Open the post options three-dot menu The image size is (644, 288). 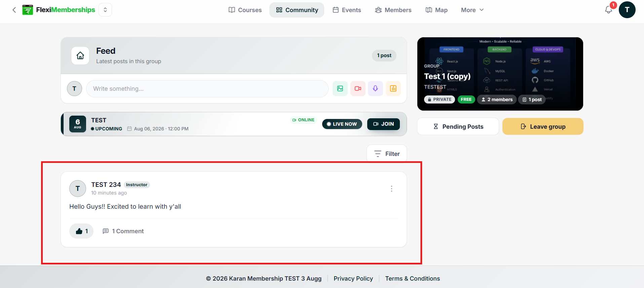coord(391,189)
